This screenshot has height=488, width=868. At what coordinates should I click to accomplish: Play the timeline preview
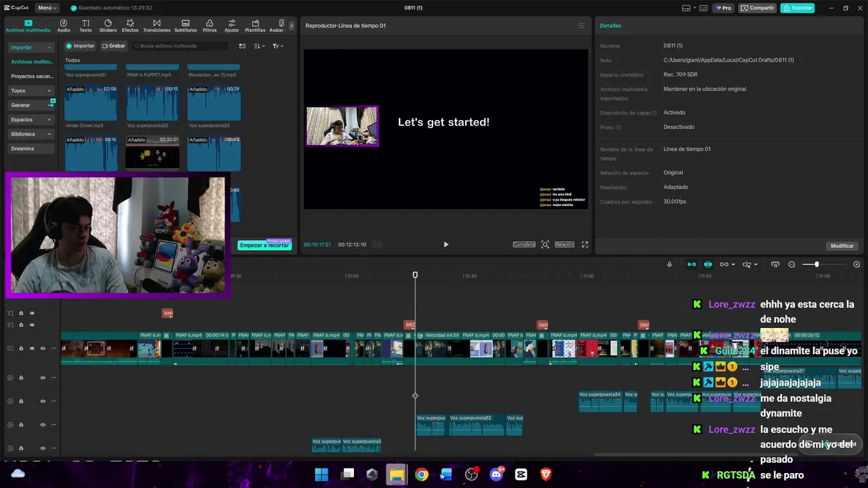point(446,245)
